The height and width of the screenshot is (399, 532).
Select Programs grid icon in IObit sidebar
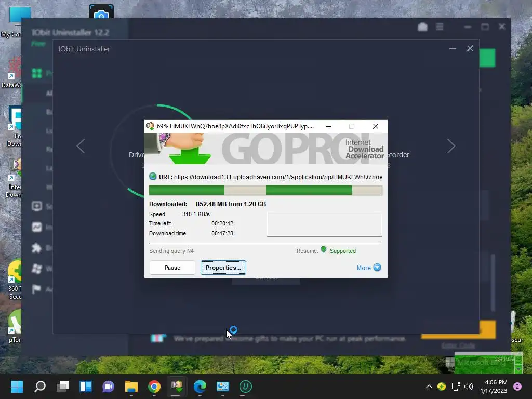pyautogui.click(x=37, y=73)
